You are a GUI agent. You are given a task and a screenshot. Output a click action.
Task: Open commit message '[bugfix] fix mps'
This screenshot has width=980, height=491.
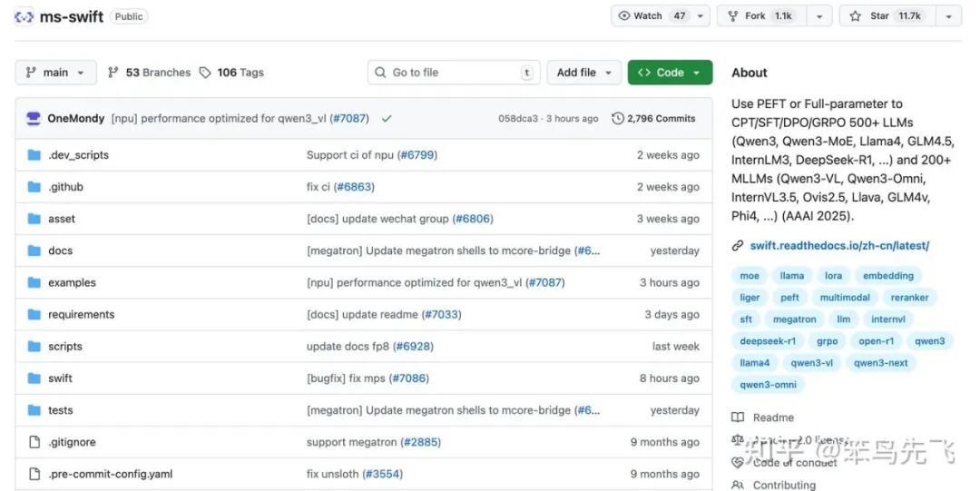(346, 378)
